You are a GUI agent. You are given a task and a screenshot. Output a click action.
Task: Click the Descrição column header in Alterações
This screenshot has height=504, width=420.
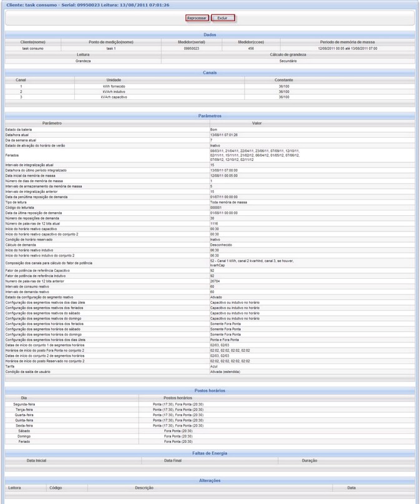[144, 487]
